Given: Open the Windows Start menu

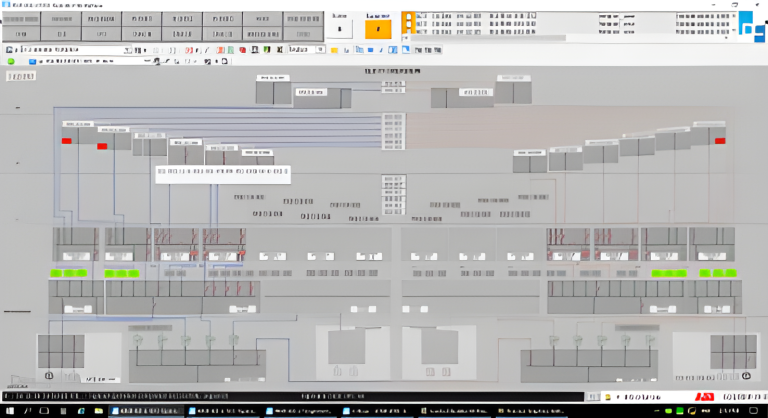Looking at the screenshot, I should [10, 411].
